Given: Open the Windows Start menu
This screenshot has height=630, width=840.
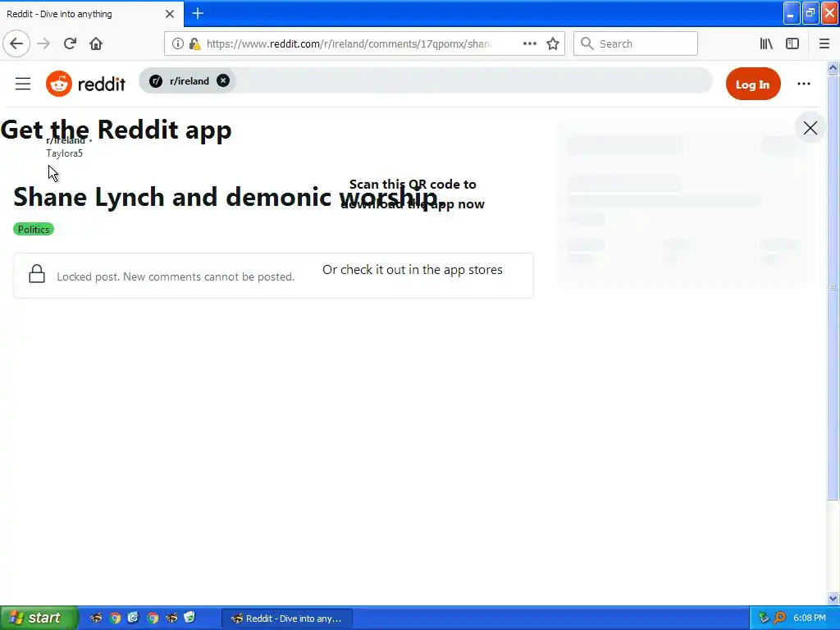Looking at the screenshot, I should pyautogui.click(x=39, y=618).
